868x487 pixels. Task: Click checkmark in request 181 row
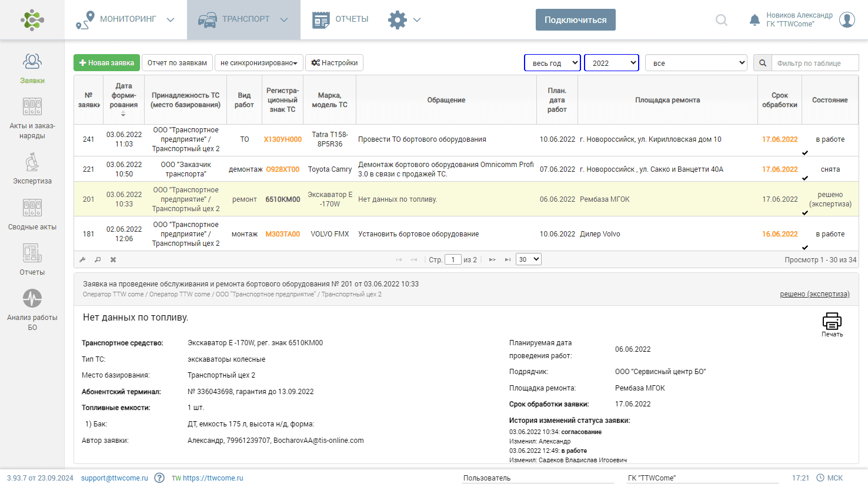click(x=805, y=248)
